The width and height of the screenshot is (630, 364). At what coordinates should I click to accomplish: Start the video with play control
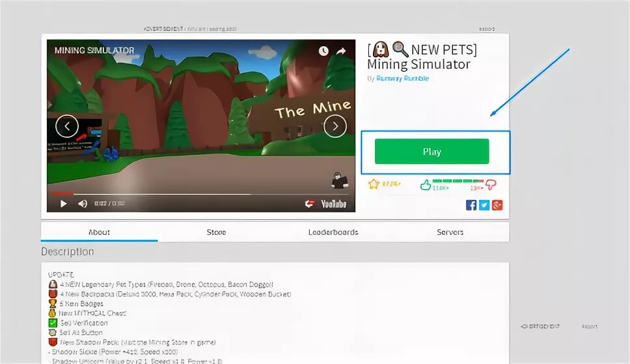(63, 204)
